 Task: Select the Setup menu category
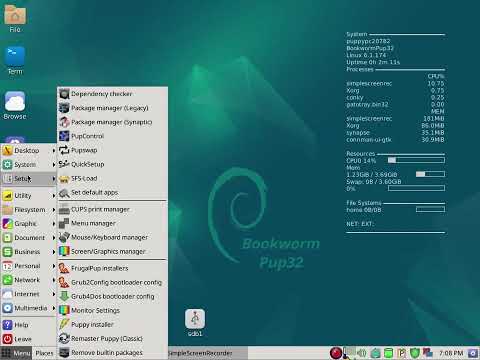tap(29, 179)
